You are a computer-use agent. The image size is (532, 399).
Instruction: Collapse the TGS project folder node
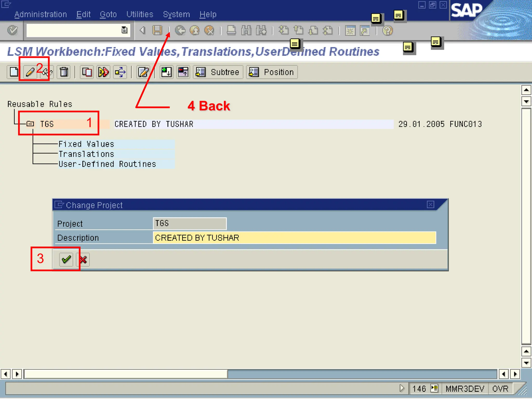coord(30,124)
